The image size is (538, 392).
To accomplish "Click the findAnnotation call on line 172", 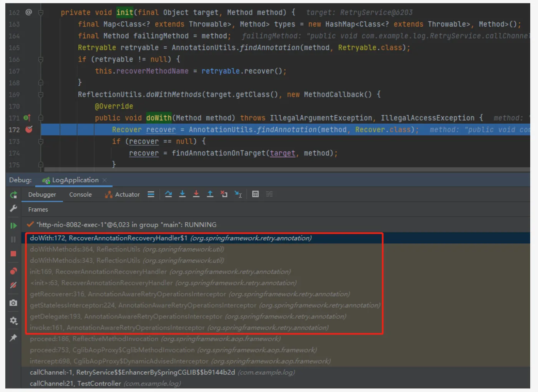I will click(x=287, y=130).
